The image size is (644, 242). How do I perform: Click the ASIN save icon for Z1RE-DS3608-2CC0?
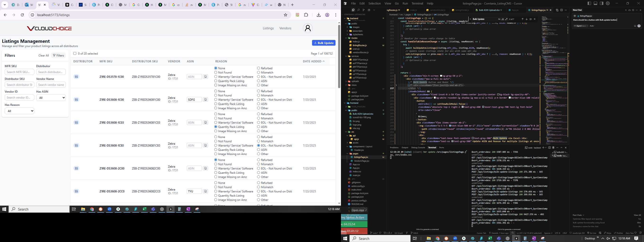(206, 191)
